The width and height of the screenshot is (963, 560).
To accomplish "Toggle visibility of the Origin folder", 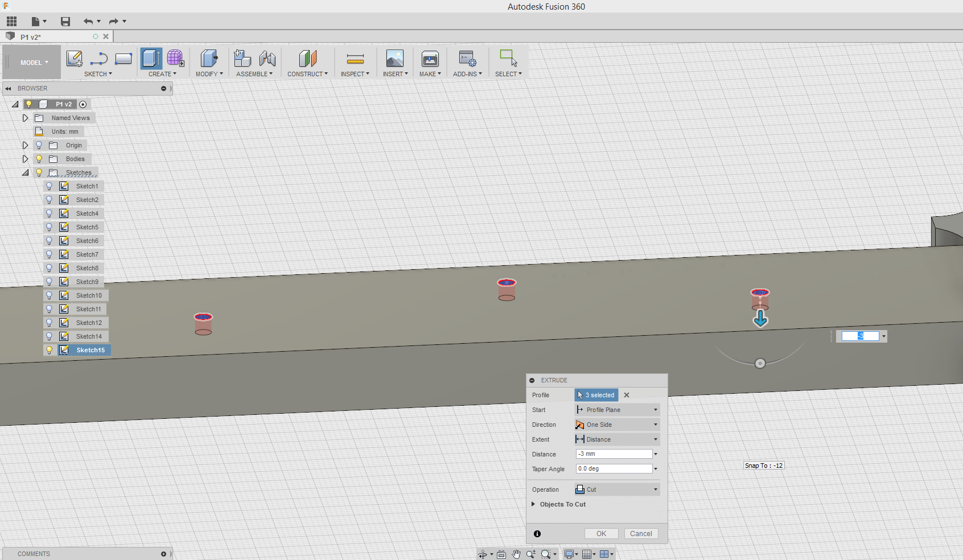I will [x=39, y=145].
